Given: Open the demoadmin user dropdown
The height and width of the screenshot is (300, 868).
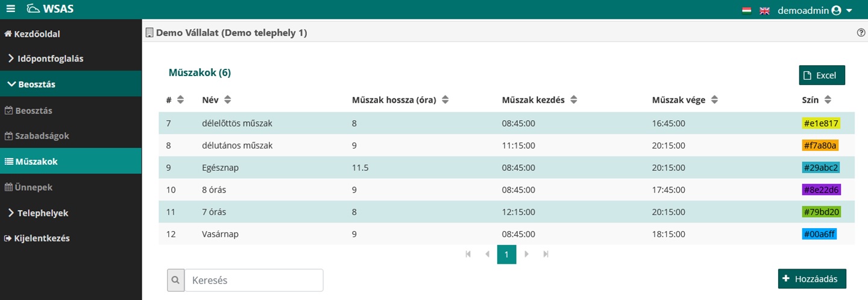Looking at the screenshot, I should click(x=815, y=10).
